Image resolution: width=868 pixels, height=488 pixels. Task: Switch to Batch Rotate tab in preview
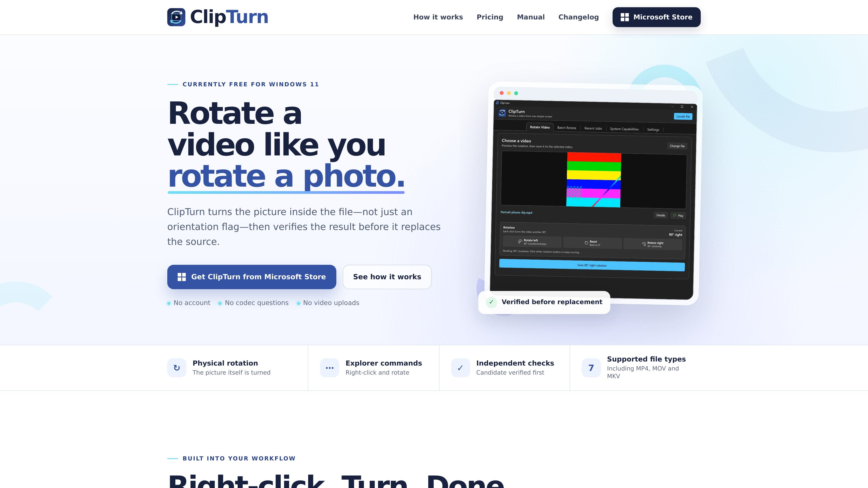tap(567, 128)
